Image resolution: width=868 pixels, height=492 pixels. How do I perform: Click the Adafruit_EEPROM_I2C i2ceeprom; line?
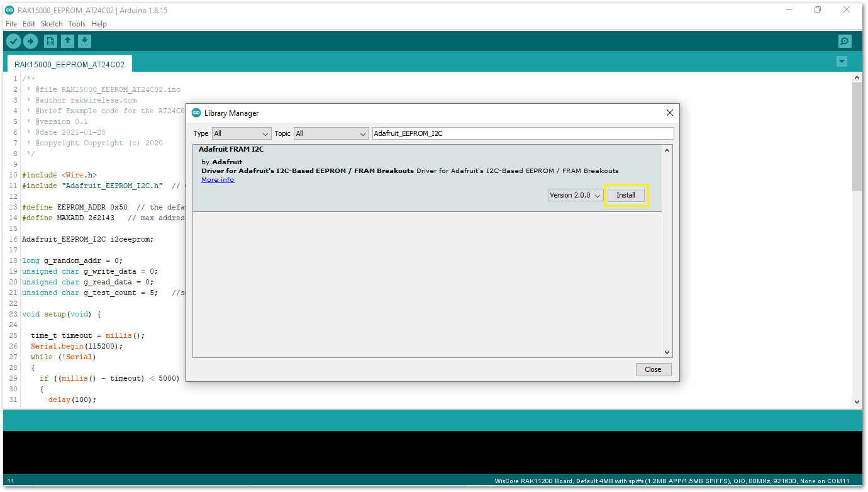point(87,239)
